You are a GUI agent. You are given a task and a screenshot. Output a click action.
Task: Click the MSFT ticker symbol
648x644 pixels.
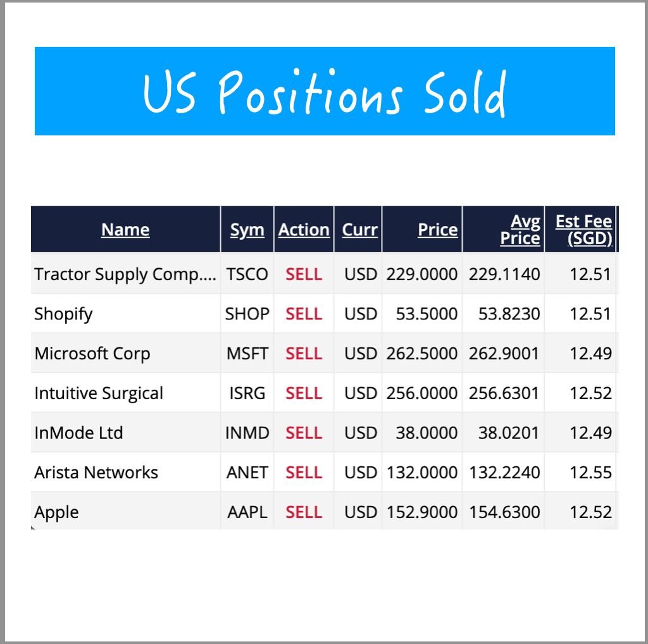[247, 354]
